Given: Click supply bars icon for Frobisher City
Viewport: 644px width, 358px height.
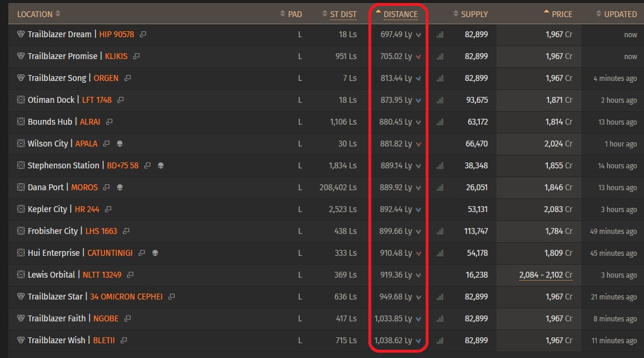Looking at the screenshot, I should click(440, 231).
